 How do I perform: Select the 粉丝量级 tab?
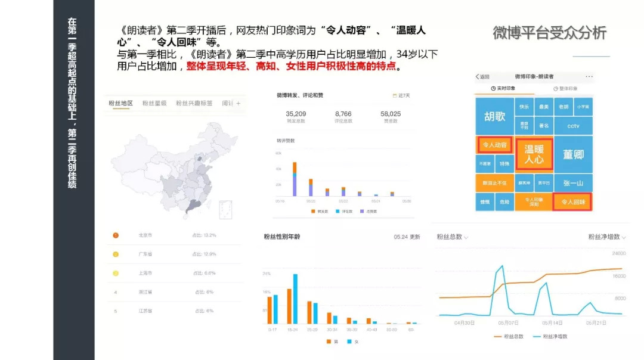(x=154, y=104)
